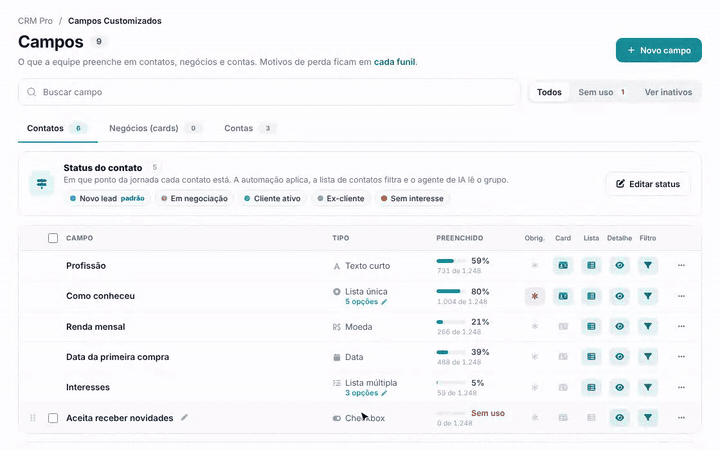Toggle Card display for Profissão
The image size is (720, 450).
coord(563,265)
